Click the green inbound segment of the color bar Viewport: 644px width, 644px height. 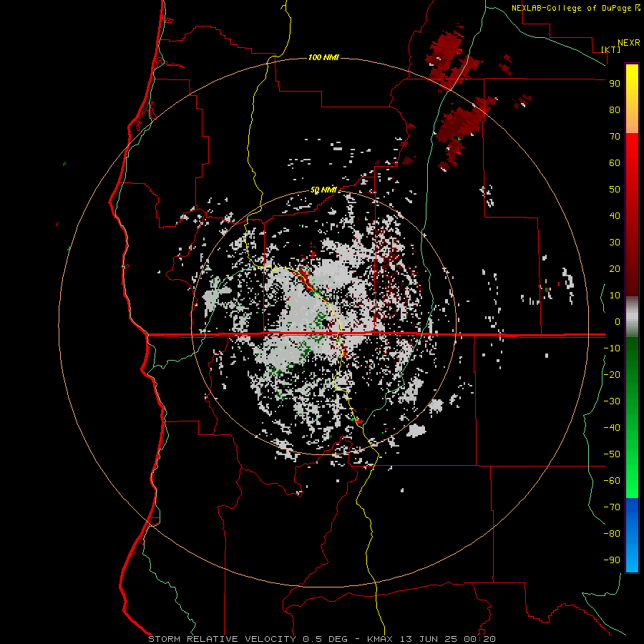point(632,418)
